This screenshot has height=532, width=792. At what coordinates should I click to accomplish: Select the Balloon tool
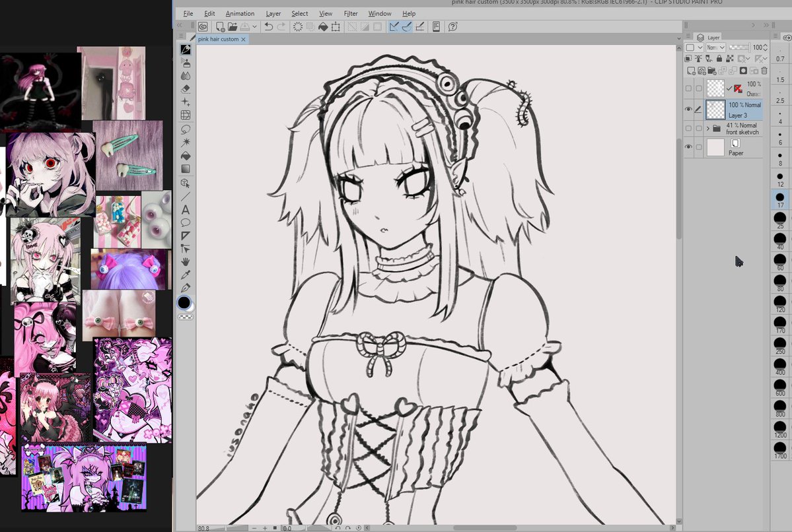pos(186,222)
